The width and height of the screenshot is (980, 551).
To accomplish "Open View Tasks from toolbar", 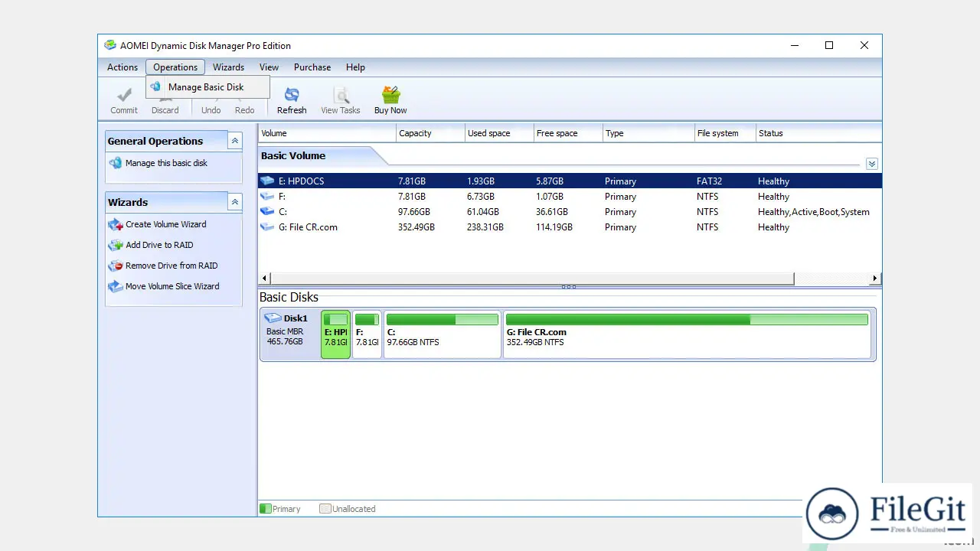I will 340,100.
